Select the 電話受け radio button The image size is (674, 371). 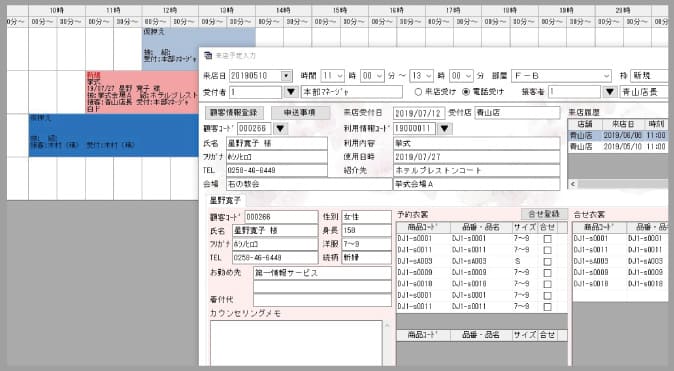(466, 92)
